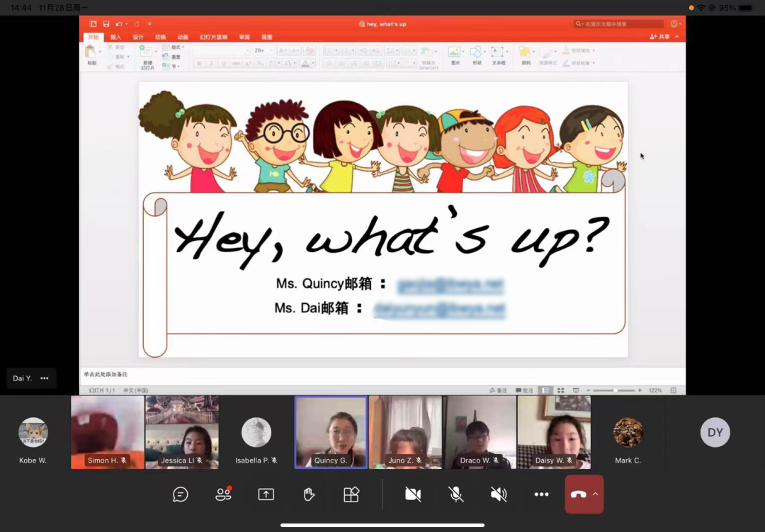Viewport: 765px width, 532px height.
Task: Open more options in the meeting toolbar
Action: coord(541,494)
